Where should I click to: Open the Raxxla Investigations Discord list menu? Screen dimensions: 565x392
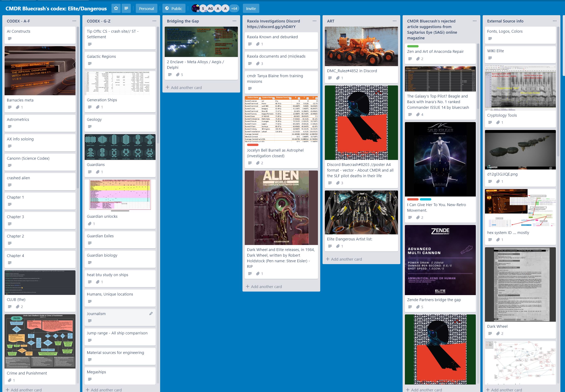(314, 21)
